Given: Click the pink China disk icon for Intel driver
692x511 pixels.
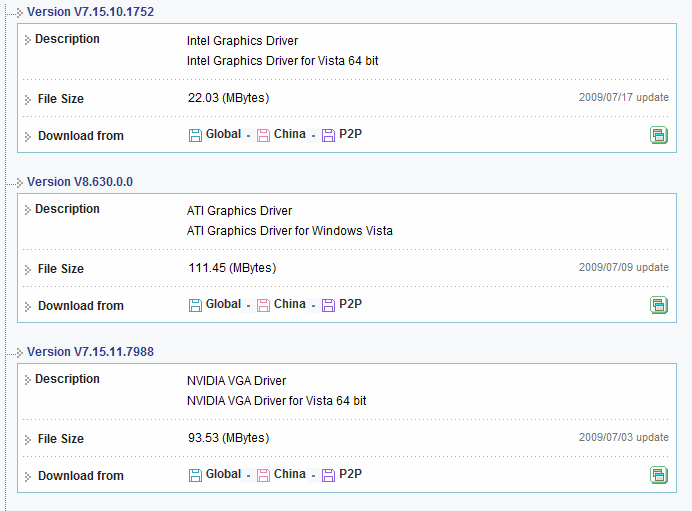Looking at the screenshot, I should (263, 135).
